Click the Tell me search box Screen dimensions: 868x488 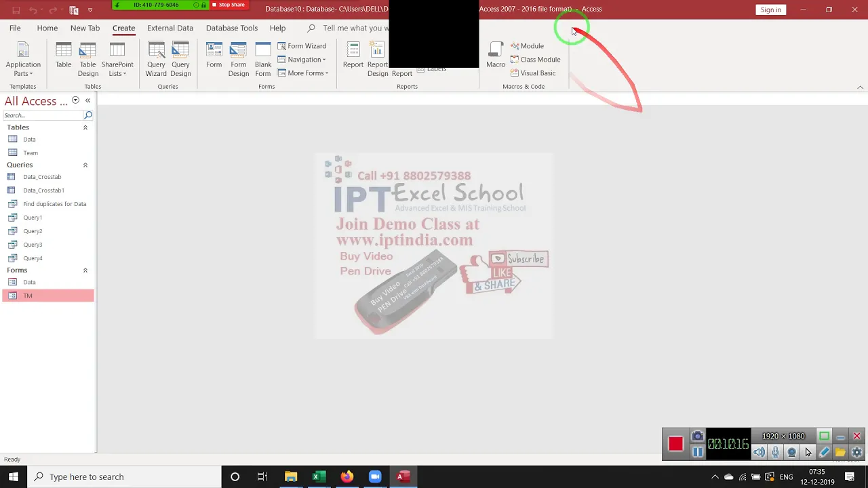pos(349,28)
